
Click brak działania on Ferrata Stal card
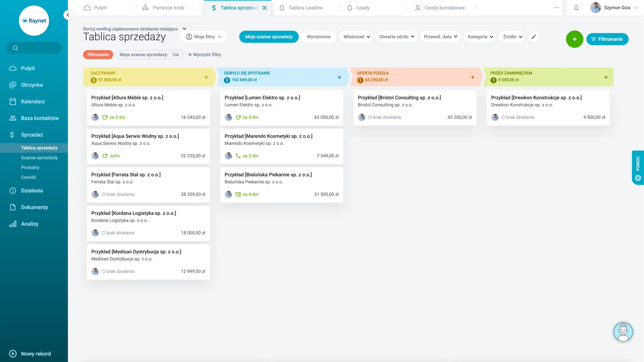(x=118, y=194)
